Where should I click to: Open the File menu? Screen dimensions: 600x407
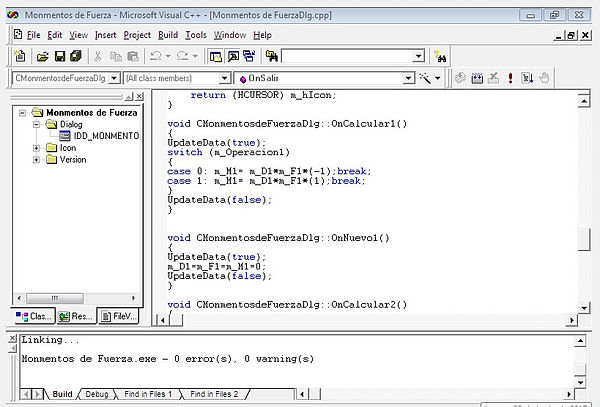tap(33, 35)
